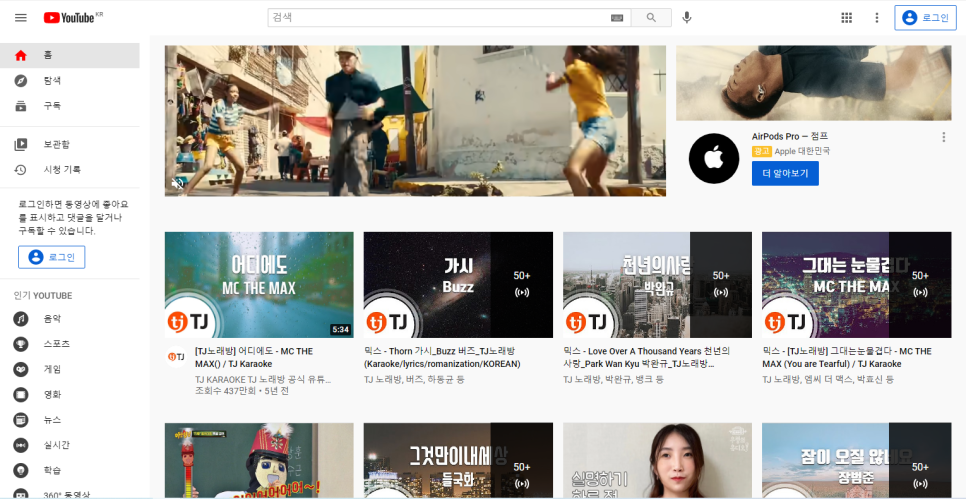Click the 'TJ 노래방, 박완규, 뱅크 등' text
Viewport: 966px width, 499px height.
(x=613, y=379)
